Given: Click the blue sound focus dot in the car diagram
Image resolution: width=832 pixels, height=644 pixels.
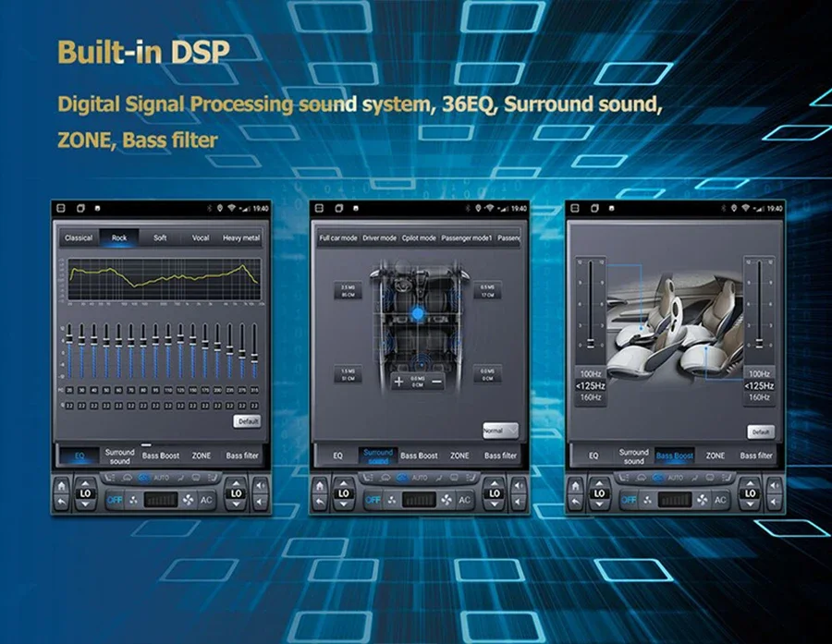Looking at the screenshot, I should click(x=418, y=314).
